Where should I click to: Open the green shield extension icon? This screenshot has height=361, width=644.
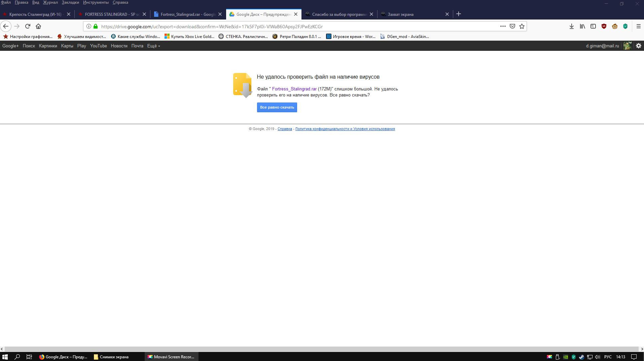tap(625, 26)
